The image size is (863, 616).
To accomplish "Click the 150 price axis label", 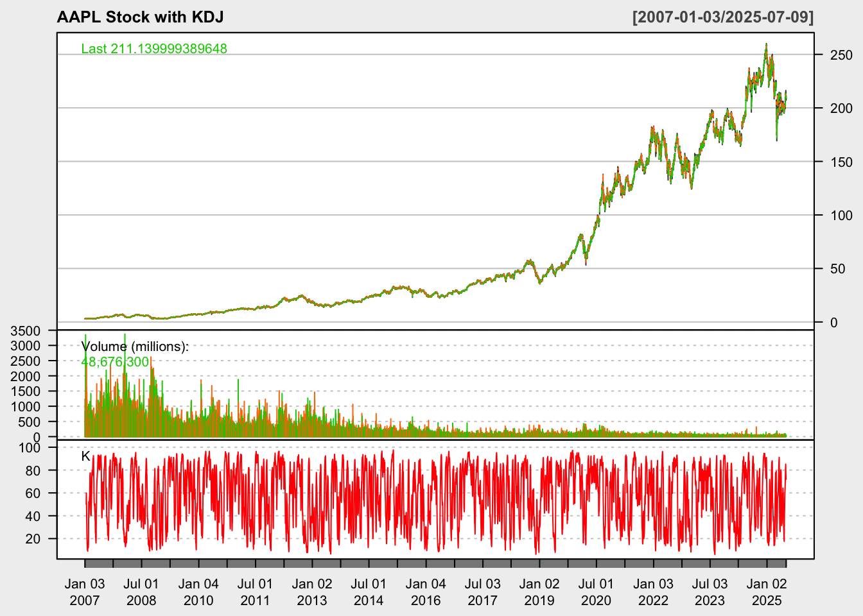I will point(841,162).
